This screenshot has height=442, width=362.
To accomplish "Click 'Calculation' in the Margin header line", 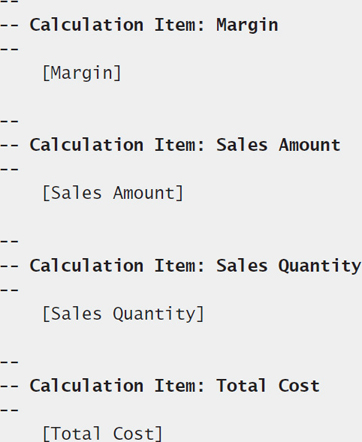I will pos(87,25).
